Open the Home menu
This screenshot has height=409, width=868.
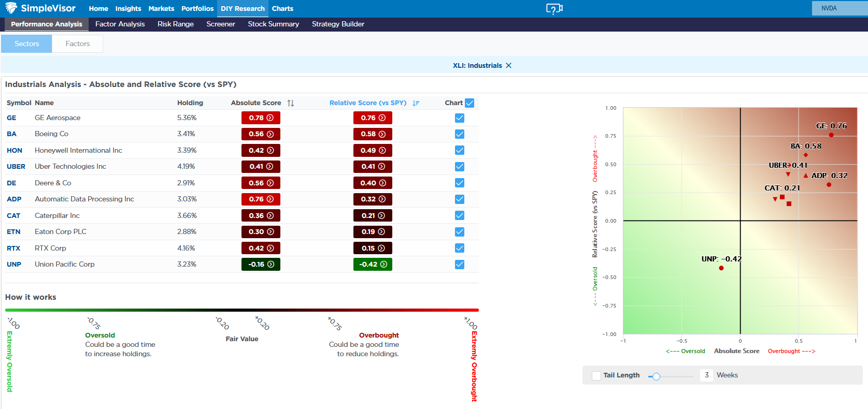[x=98, y=9]
